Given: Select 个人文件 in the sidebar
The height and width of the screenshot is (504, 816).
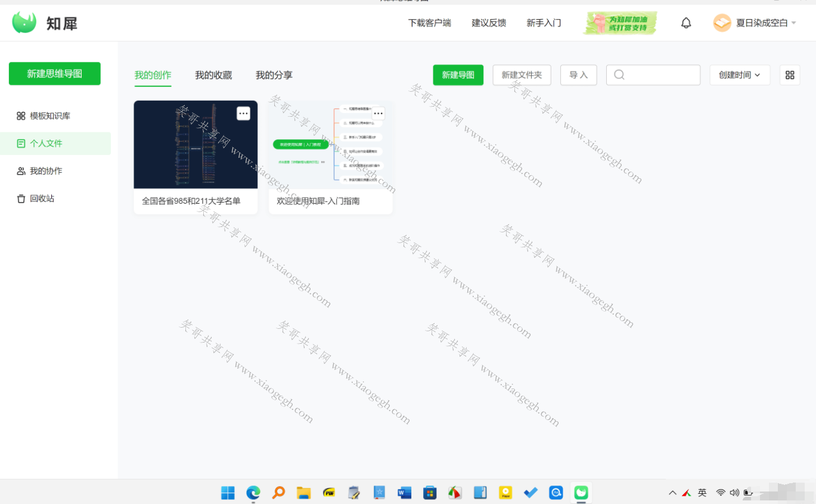Looking at the screenshot, I should pyautogui.click(x=55, y=144).
